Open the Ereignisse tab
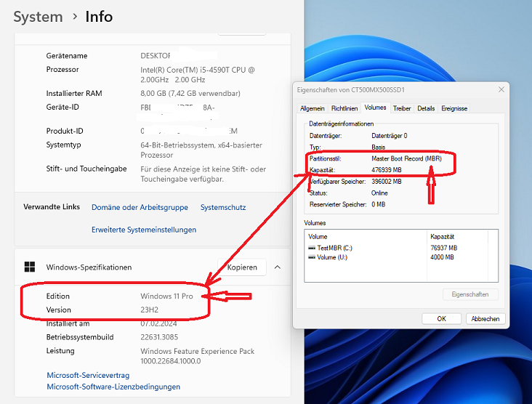532x404 pixels. point(454,108)
